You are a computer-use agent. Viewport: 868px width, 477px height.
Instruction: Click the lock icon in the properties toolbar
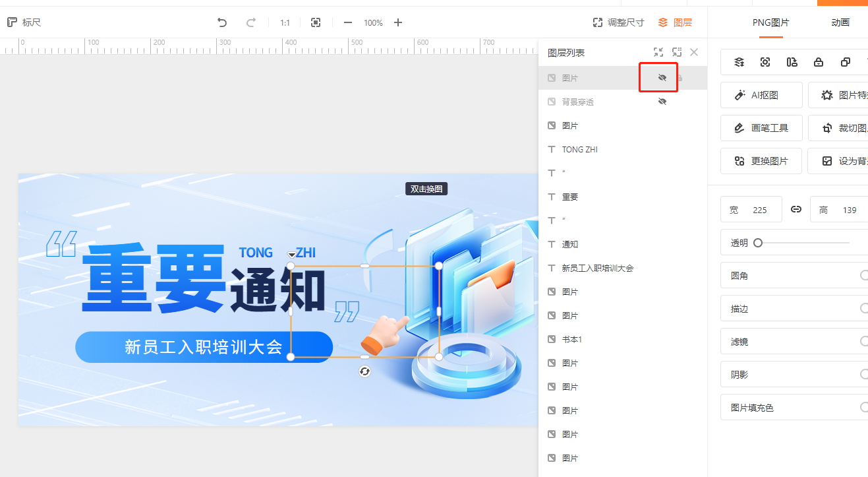click(x=819, y=62)
